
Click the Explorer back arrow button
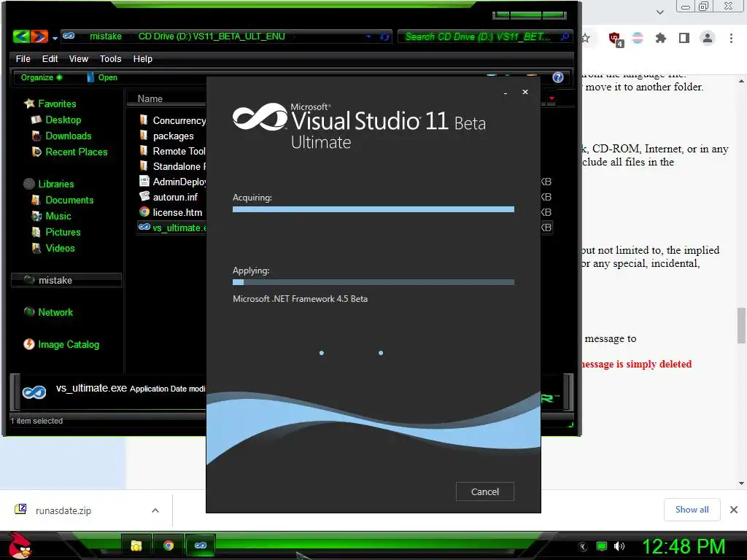point(21,36)
